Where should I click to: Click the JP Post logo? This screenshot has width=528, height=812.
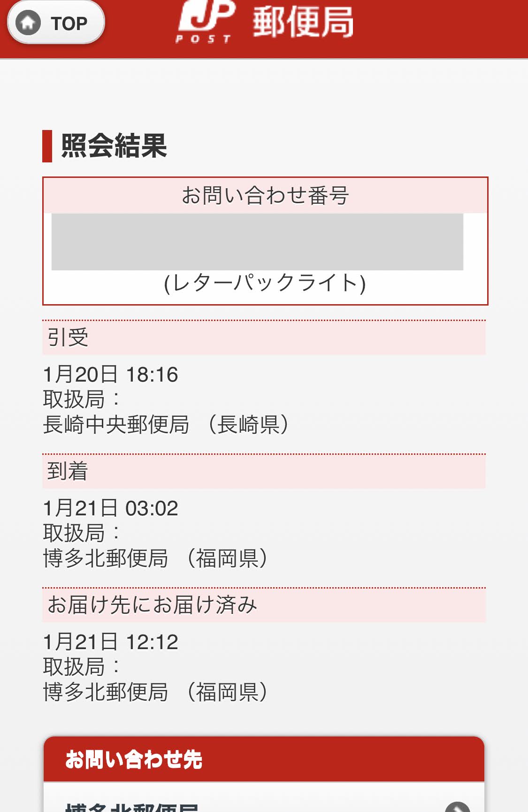(206, 21)
